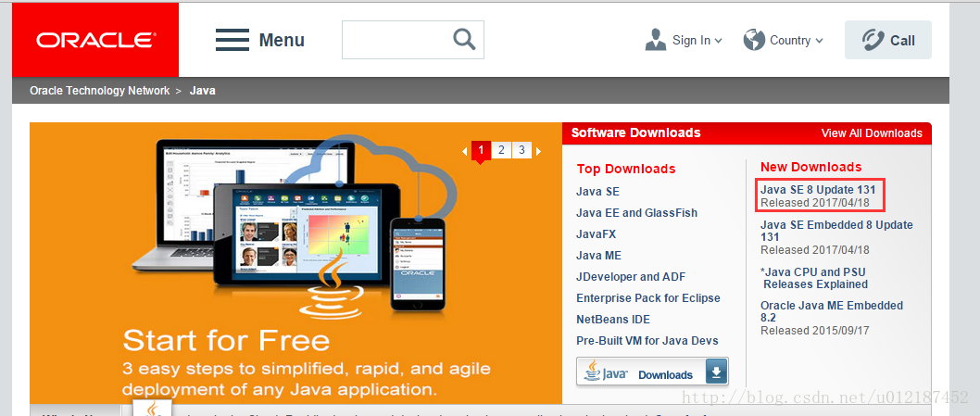Click the Java breadcrumb
The width and height of the screenshot is (980, 416).
[x=203, y=91]
